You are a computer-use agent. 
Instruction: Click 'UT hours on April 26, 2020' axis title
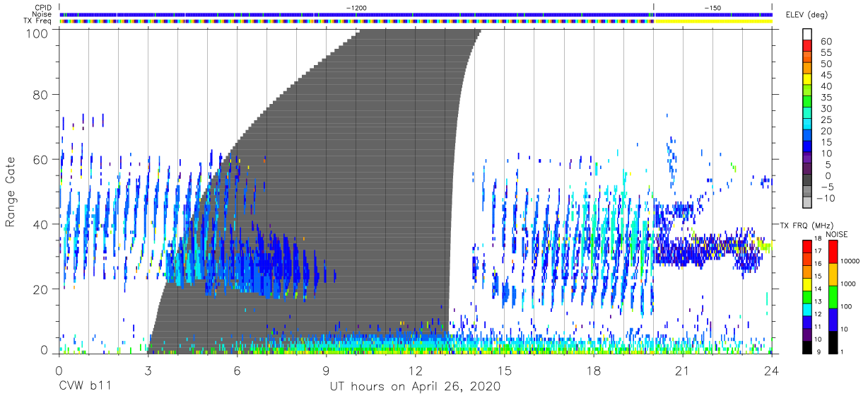(415, 387)
